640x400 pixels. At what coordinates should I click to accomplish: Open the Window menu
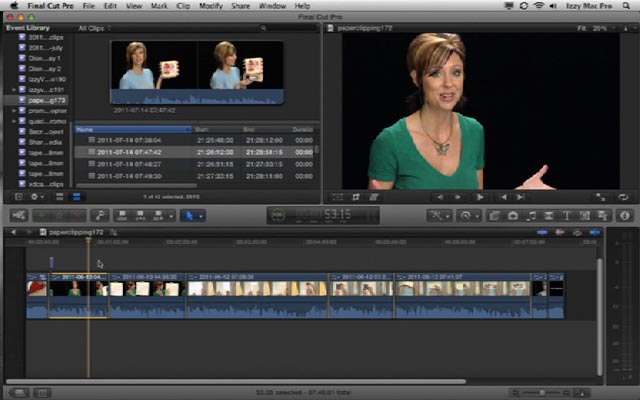pos(272,6)
